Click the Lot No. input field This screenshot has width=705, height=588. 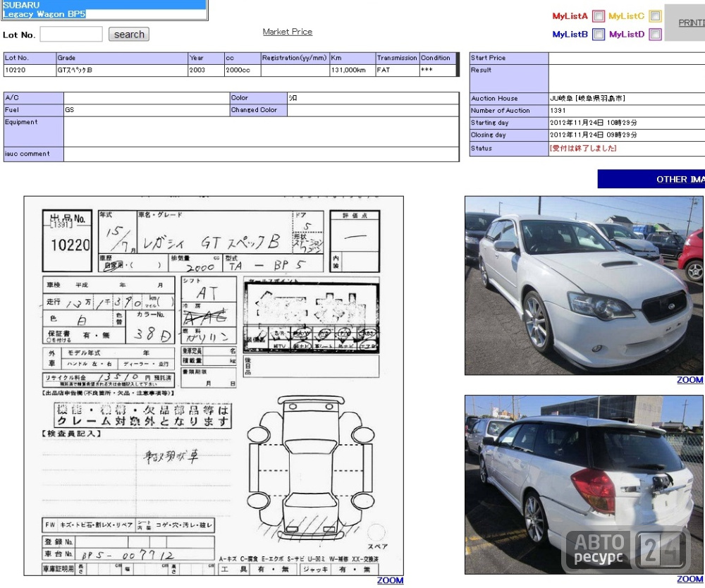[x=71, y=34]
